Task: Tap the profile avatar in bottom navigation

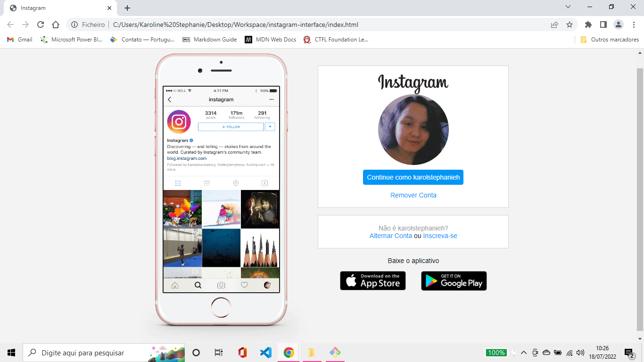Action: tap(267, 285)
